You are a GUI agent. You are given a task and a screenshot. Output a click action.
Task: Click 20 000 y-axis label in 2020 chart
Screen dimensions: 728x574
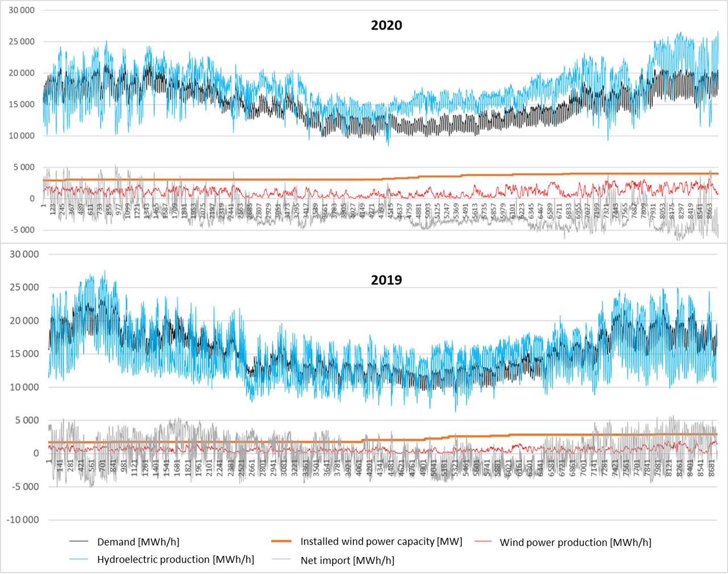22,73
